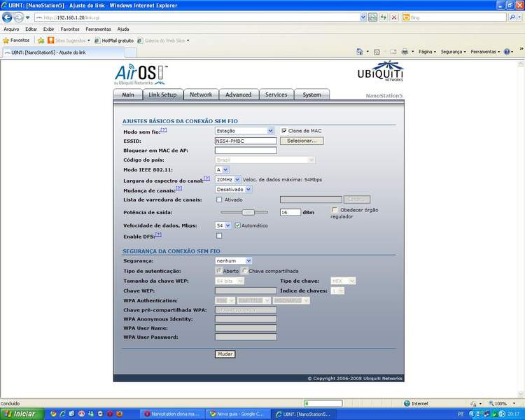Click the RSS feeds icon
525x420 pixels.
tap(377, 52)
